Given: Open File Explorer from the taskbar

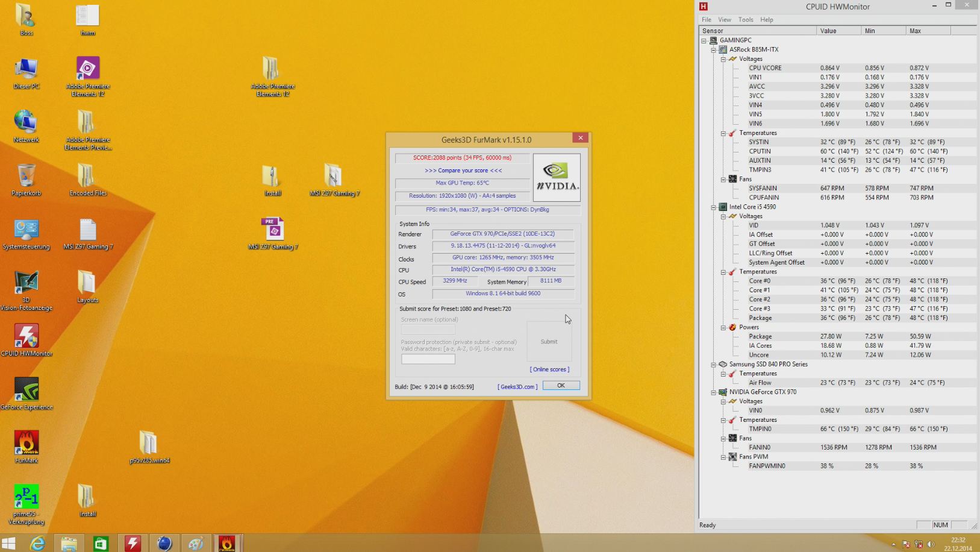Looking at the screenshot, I should (69, 543).
